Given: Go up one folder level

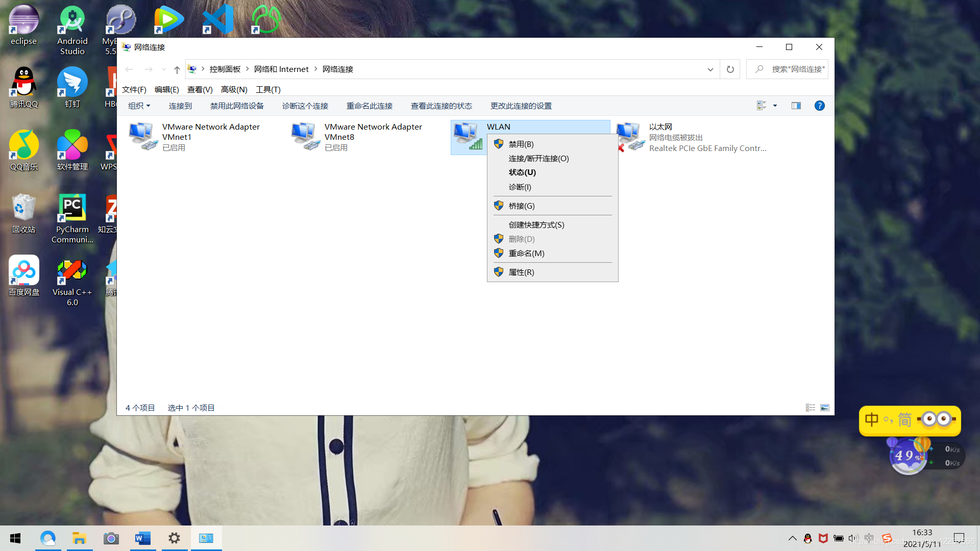Looking at the screenshot, I should coord(177,69).
